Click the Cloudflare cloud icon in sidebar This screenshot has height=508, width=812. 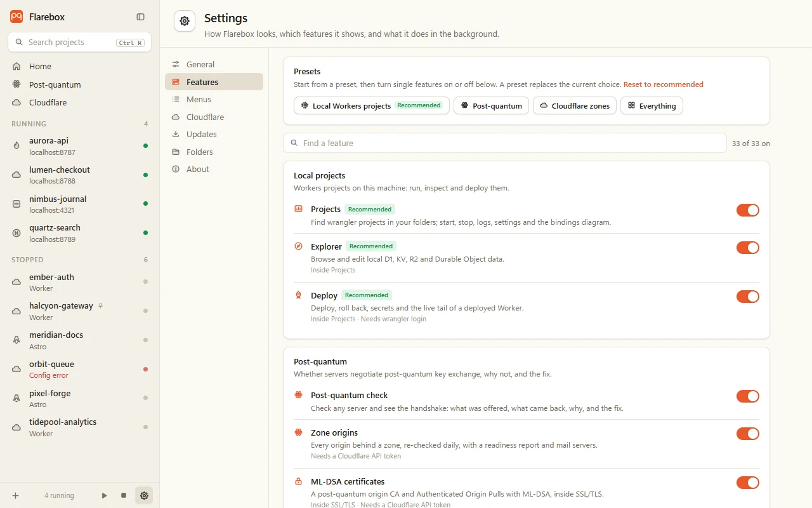tap(16, 102)
